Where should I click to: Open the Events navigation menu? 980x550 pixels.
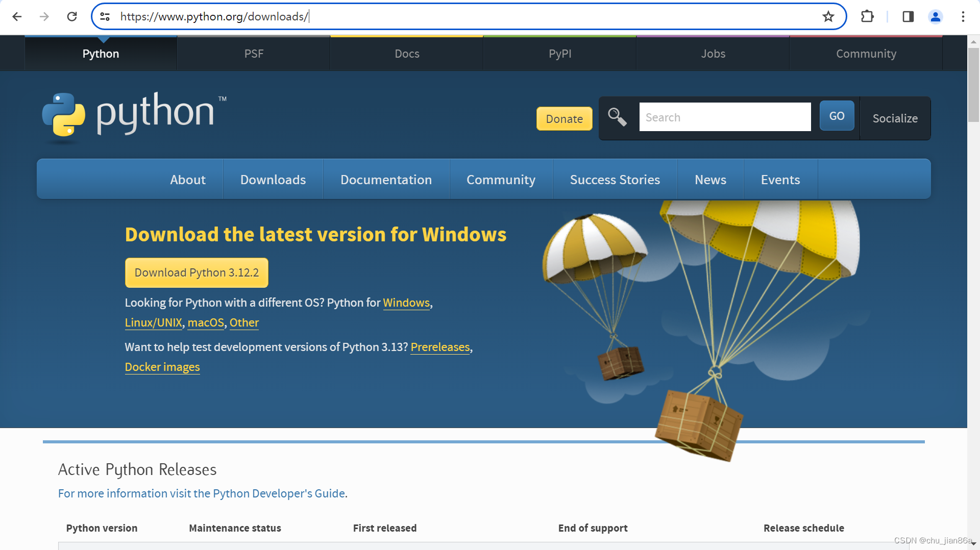click(780, 180)
